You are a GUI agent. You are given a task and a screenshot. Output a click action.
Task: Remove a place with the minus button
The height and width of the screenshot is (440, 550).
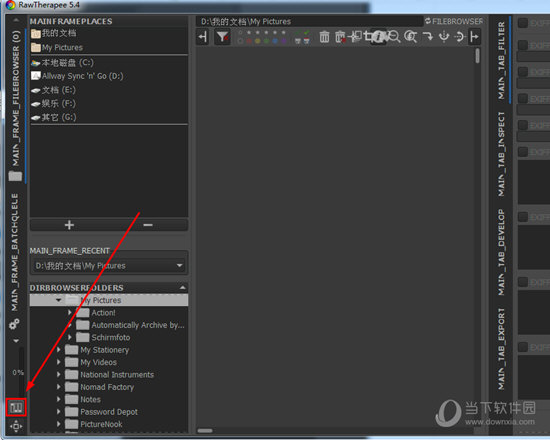click(x=148, y=225)
